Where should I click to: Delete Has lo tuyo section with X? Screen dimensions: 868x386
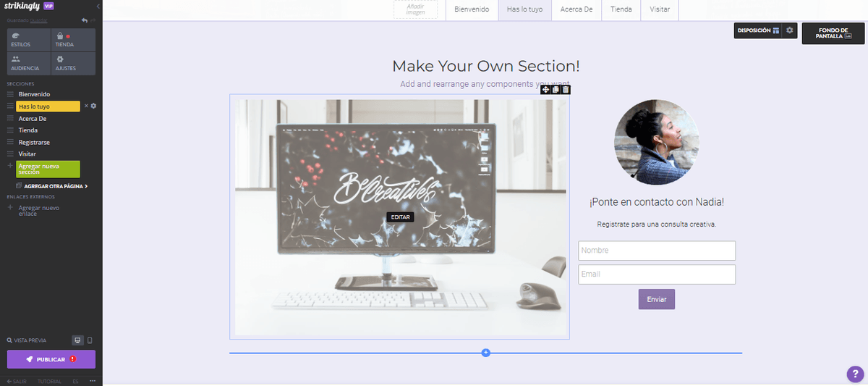pyautogui.click(x=86, y=106)
